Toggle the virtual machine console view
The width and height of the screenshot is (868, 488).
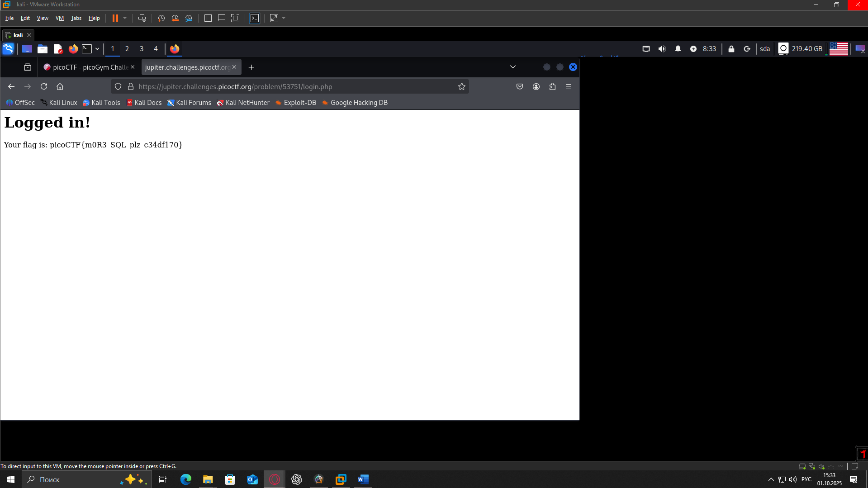click(255, 18)
